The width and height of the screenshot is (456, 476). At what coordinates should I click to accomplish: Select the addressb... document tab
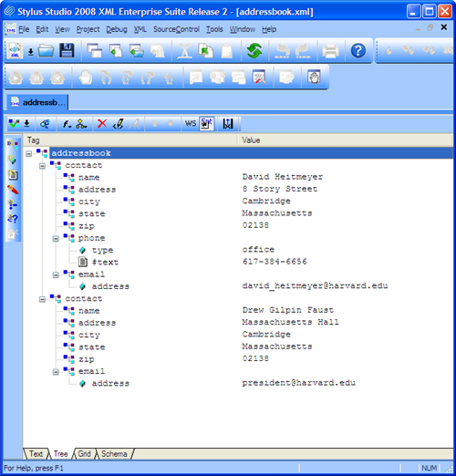(37, 102)
